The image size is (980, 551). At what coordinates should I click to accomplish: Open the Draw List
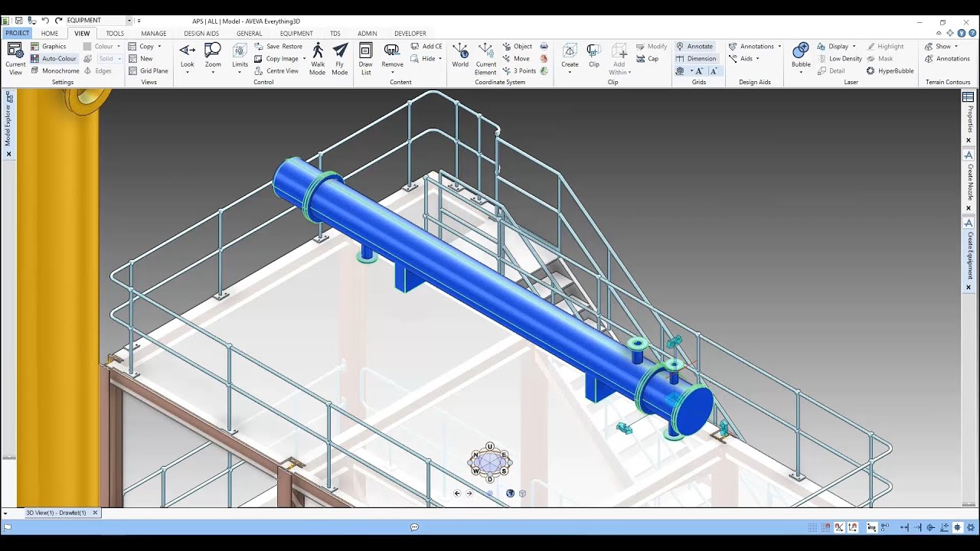[x=366, y=58]
